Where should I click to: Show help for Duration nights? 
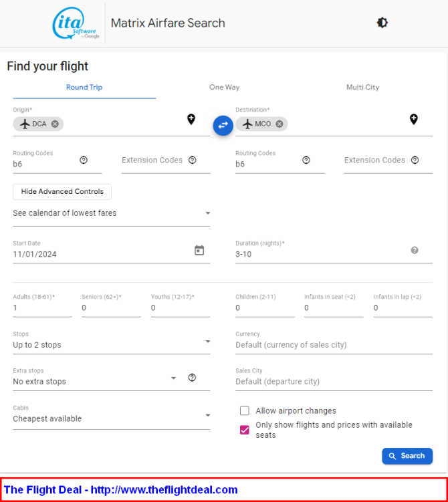(x=415, y=250)
